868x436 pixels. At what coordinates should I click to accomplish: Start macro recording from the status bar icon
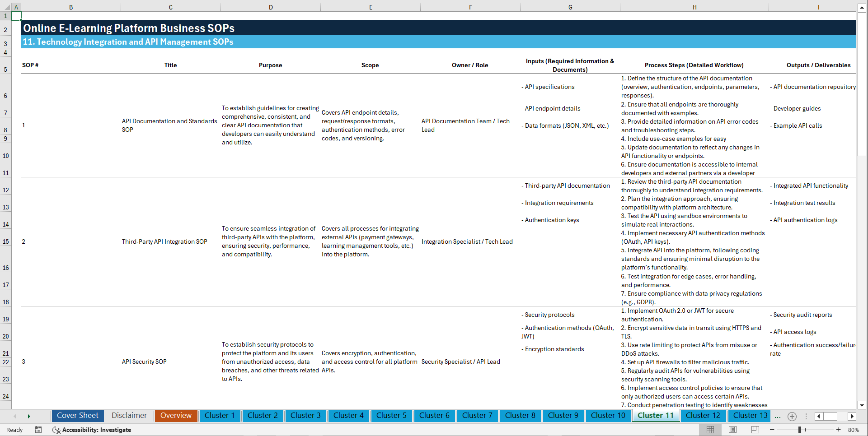click(x=38, y=430)
